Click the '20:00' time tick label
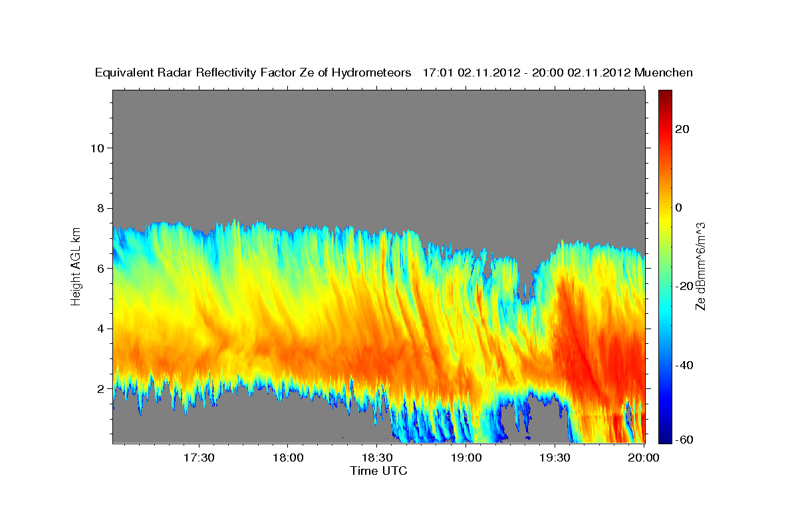798x532 pixels. [644, 458]
